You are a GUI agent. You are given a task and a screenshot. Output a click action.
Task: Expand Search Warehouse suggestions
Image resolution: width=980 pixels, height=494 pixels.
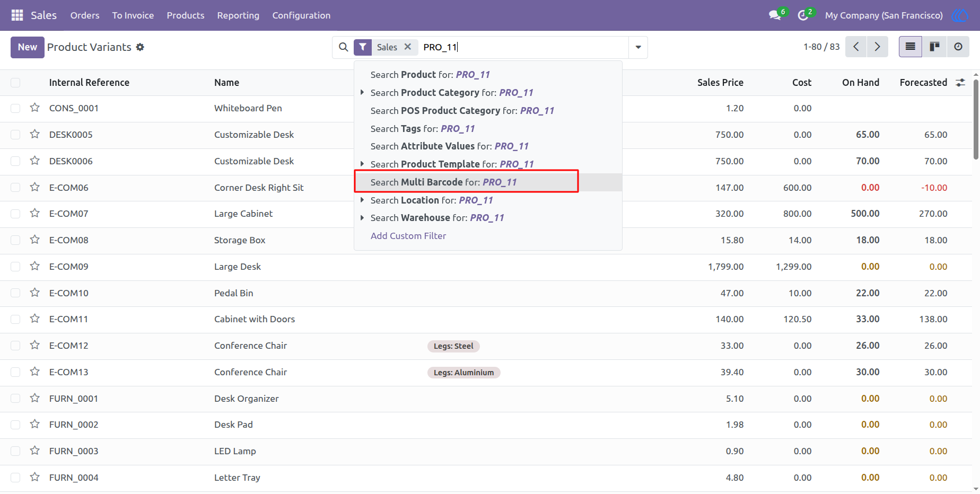click(362, 217)
